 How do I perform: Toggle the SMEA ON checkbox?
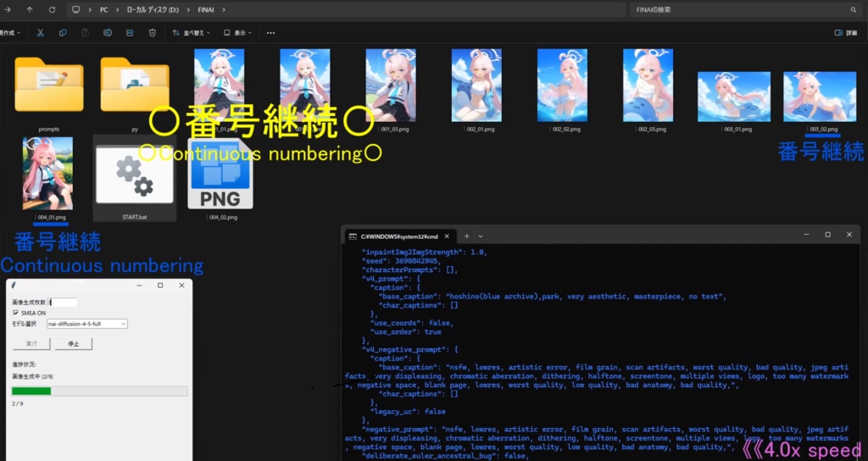click(x=15, y=313)
